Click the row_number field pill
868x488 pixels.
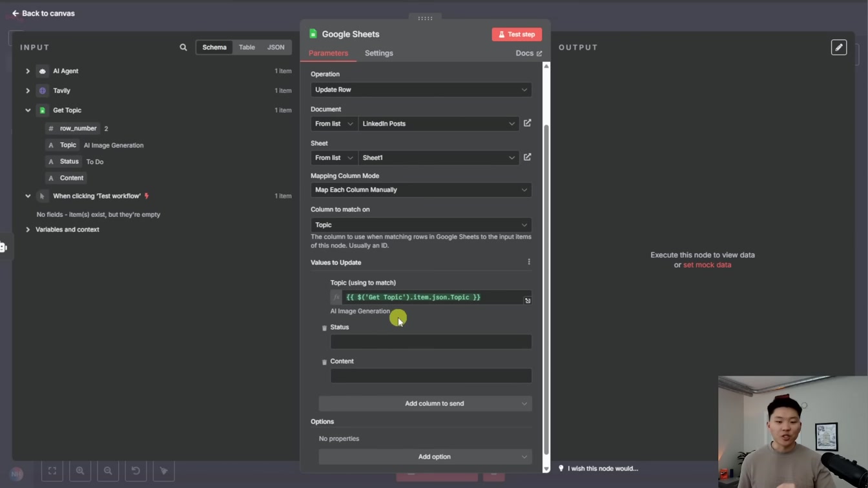(72, 128)
